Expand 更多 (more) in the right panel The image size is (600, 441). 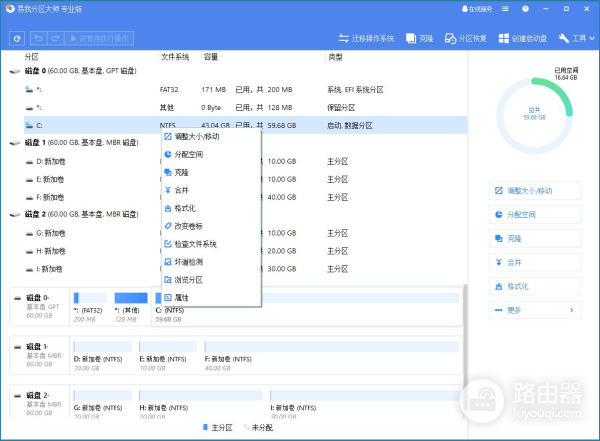click(535, 310)
